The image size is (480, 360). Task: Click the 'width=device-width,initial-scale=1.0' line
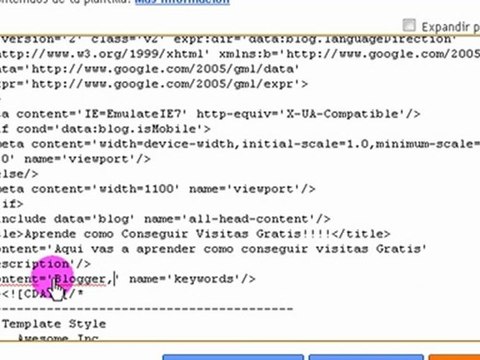240,144
